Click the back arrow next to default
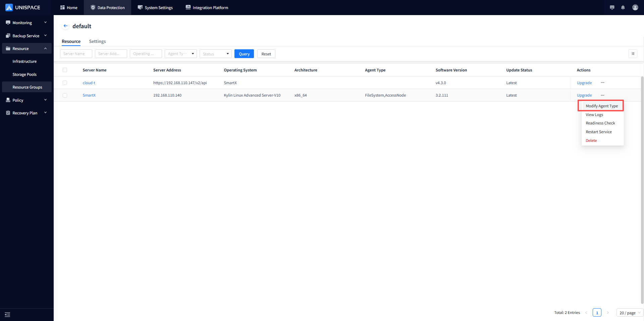 [x=65, y=26]
